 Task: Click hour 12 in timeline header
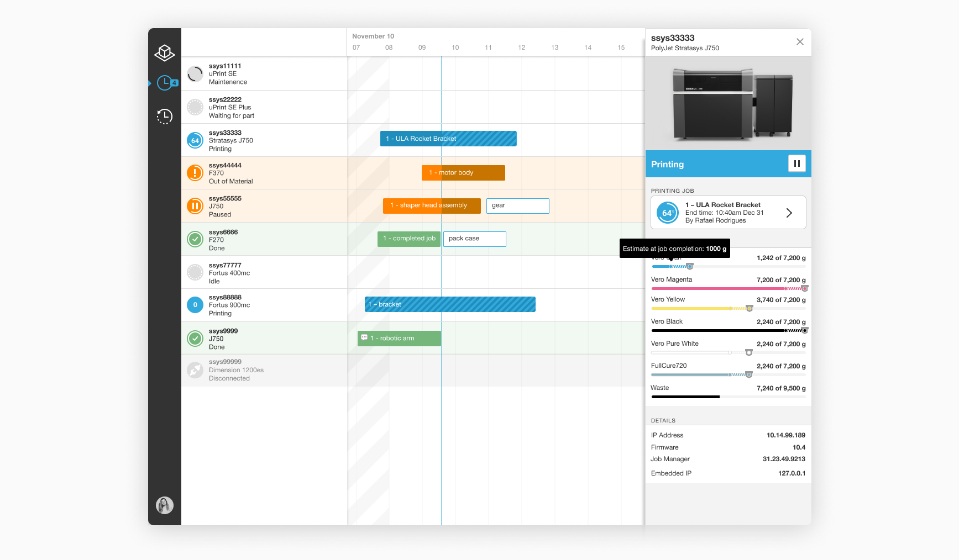click(x=521, y=47)
